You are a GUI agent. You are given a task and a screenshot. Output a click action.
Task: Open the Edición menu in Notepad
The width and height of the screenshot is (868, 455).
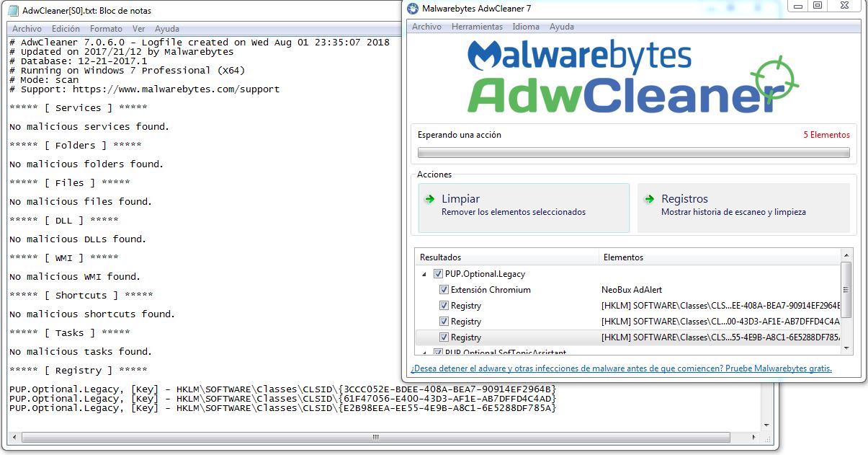coord(66,29)
